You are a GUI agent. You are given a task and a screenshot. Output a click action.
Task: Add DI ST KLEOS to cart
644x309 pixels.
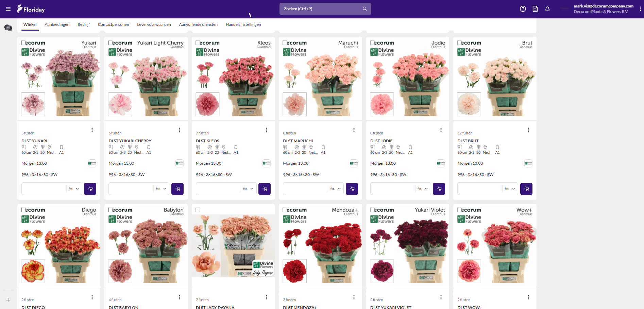point(265,189)
